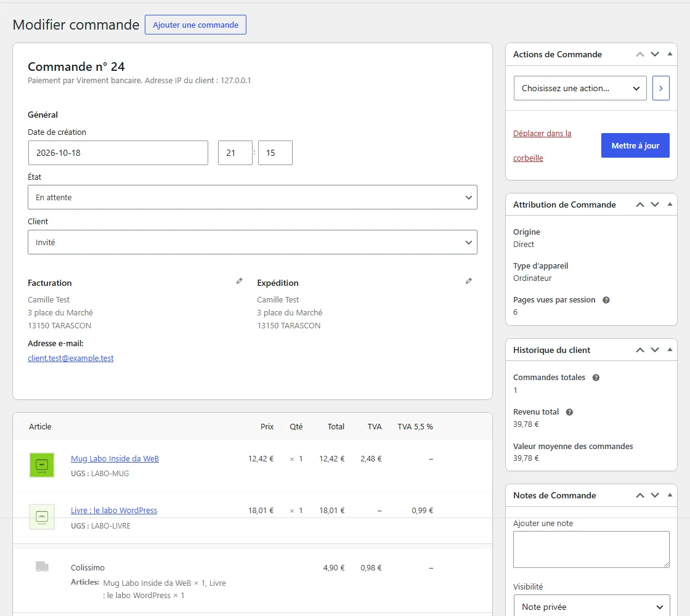Click Déplacer dans la corbeille link

542,145
